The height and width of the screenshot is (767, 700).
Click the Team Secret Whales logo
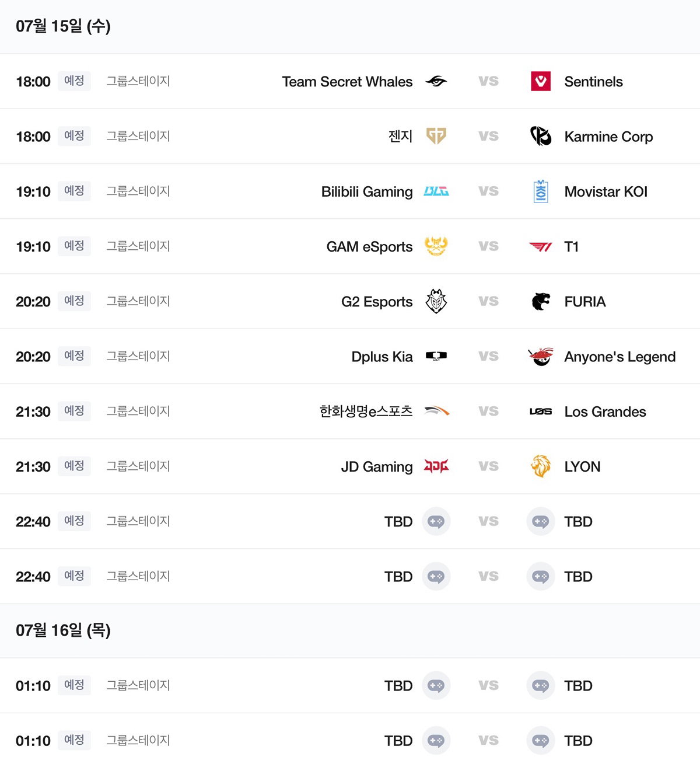pyautogui.click(x=436, y=81)
